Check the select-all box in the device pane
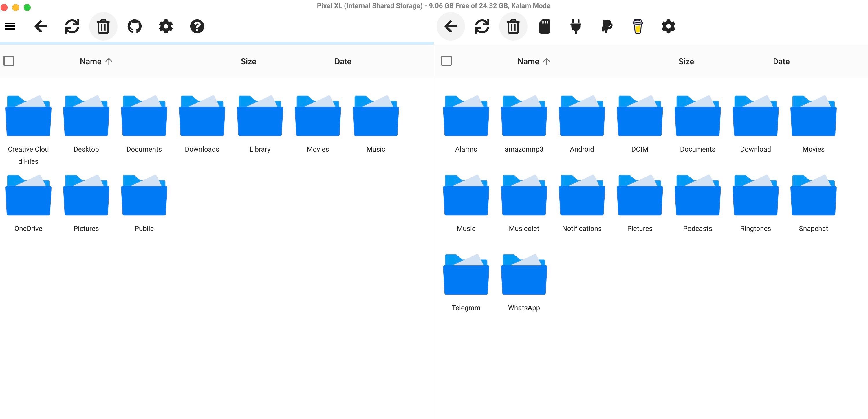The image size is (868, 419). (446, 61)
